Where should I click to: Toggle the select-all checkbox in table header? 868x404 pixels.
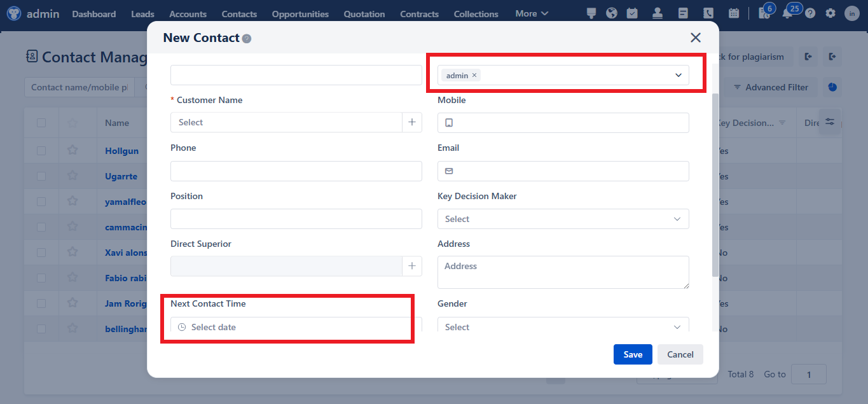click(x=42, y=122)
